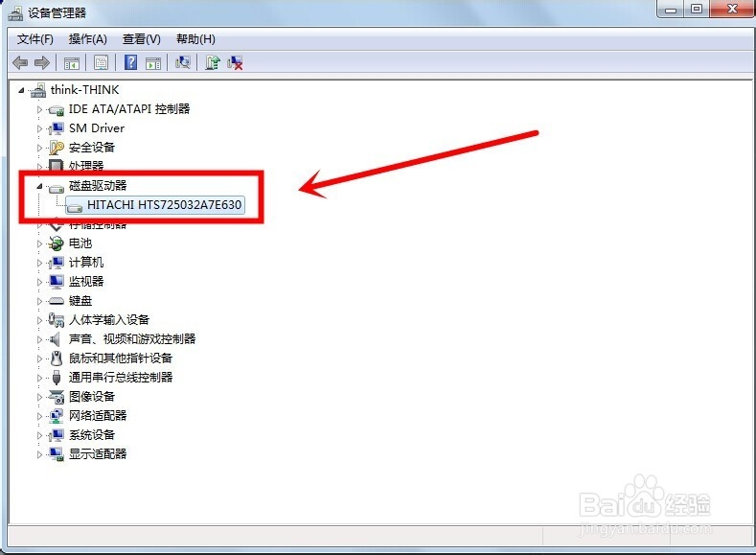Click the Uninstall device icon
The height and width of the screenshot is (555, 756).
(236, 62)
